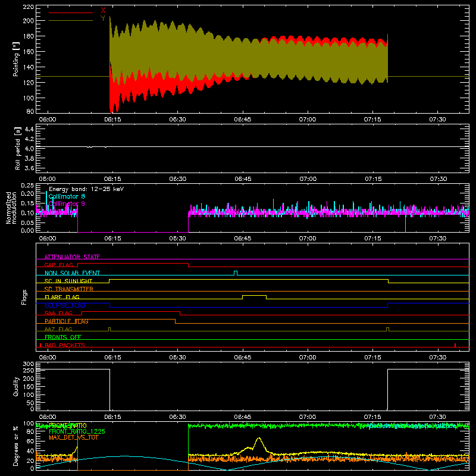This screenshot has width=476, height=476.
Task: Select the 220 value on Pointing axis
Action: tap(29, 7)
